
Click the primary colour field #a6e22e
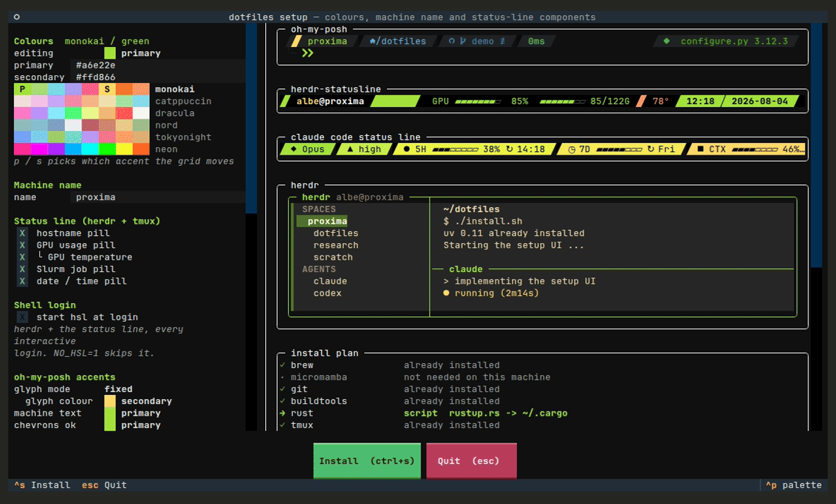pos(158,66)
